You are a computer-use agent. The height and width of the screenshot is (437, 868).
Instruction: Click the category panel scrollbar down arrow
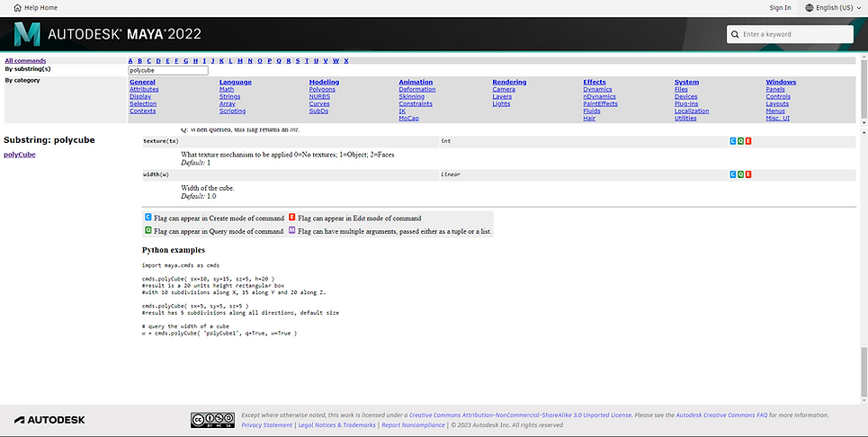[x=864, y=122]
